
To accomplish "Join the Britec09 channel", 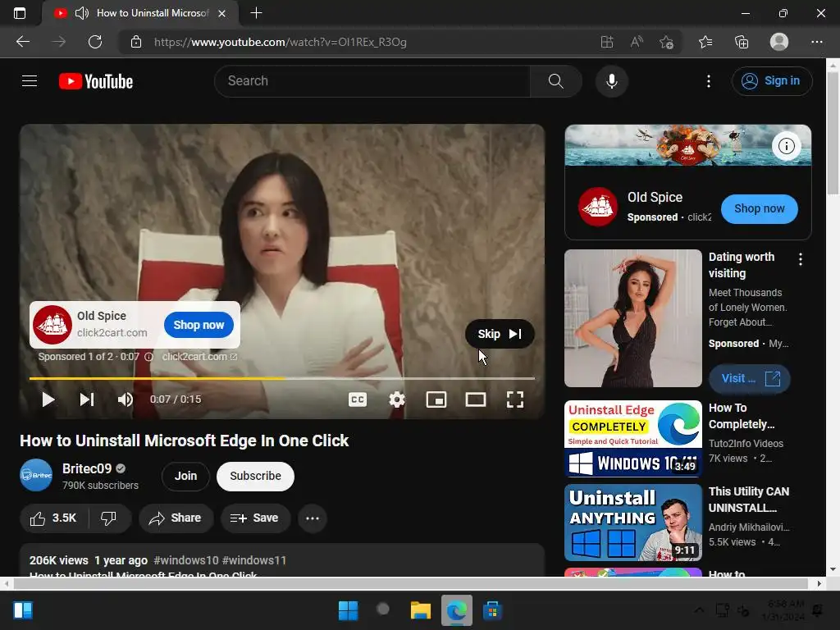I will pyautogui.click(x=185, y=477).
